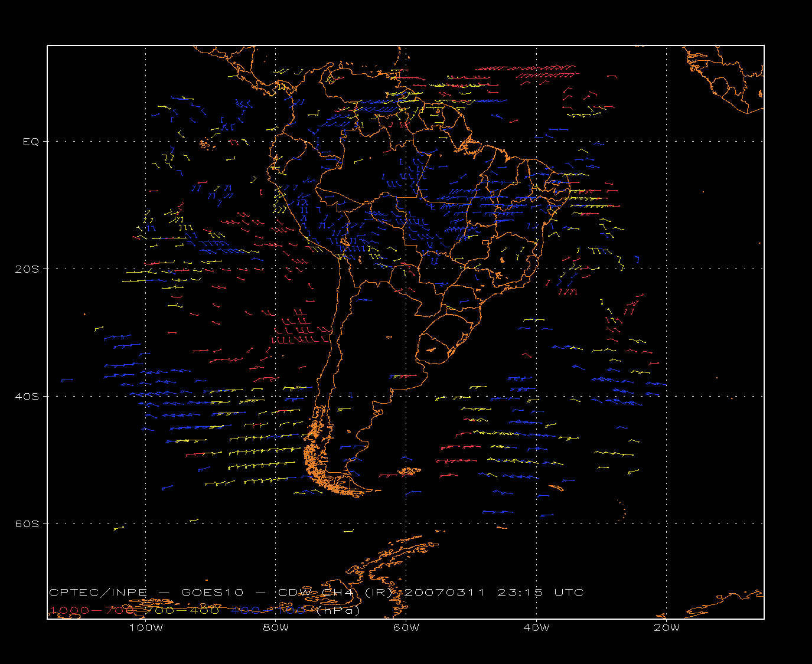812x664 pixels.
Task: Click the GOES10 satellite name in caption
Action: pyautogui.click(x=211, y=593)
